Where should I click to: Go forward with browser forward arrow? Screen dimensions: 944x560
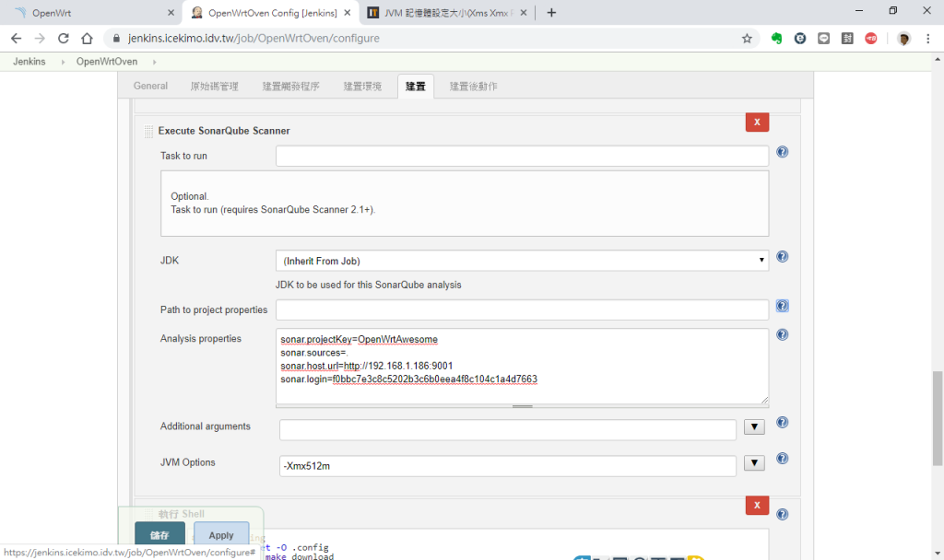point(40,39)
